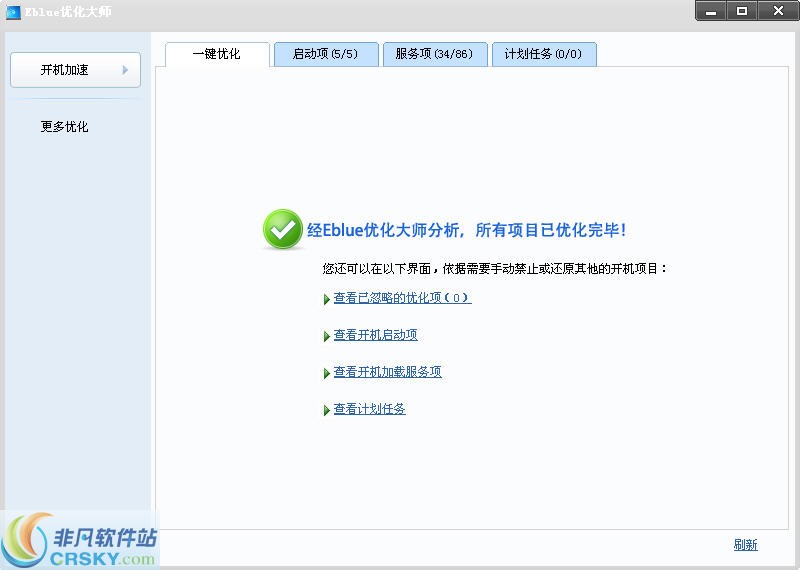The width and height of the screenshot is (800, 570).
Task: Maximize the Eblue优化大师 window
Action: 742,11
